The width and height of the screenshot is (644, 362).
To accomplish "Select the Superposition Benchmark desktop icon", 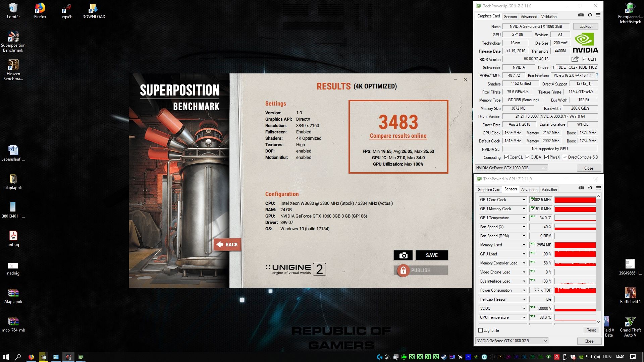I will coord(13,42).
